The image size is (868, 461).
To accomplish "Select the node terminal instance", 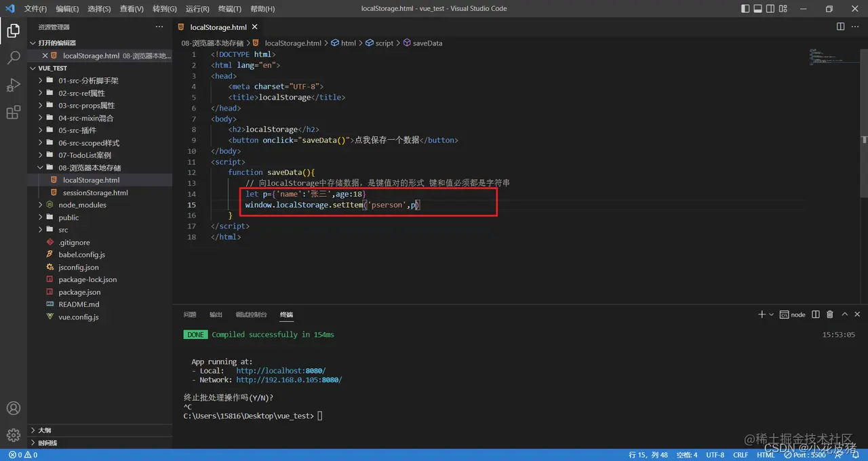I will pyautogui.click(x=793, y=315).
